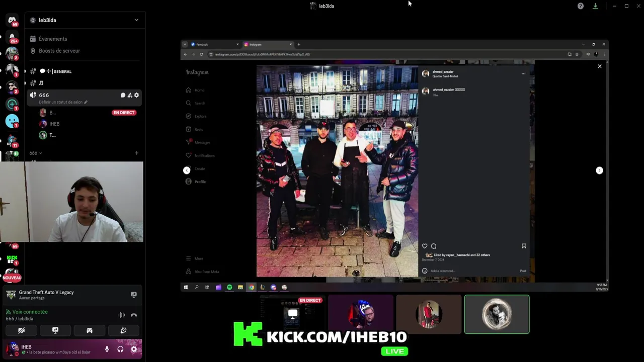Reload the page in streamed browser
The width and height of the screenshot is (644, 362).
point(201,54)
